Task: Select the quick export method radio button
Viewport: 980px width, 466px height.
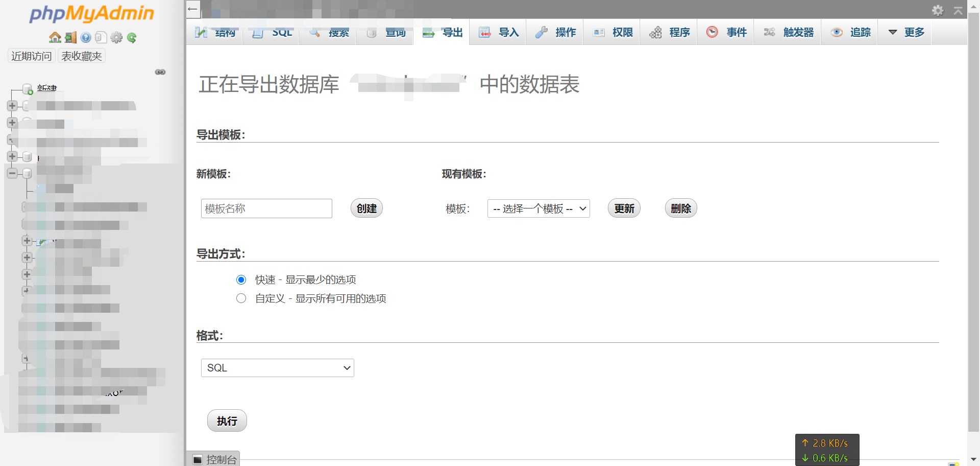Action: pos(241,279)
